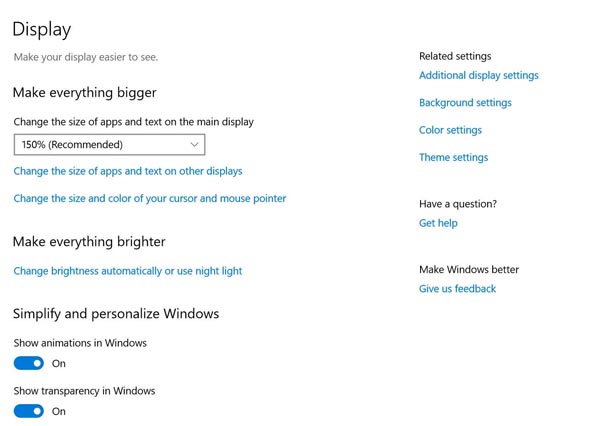Click the Have a question? label
This screenshot has height=426, width=600.
coord(458,204)
